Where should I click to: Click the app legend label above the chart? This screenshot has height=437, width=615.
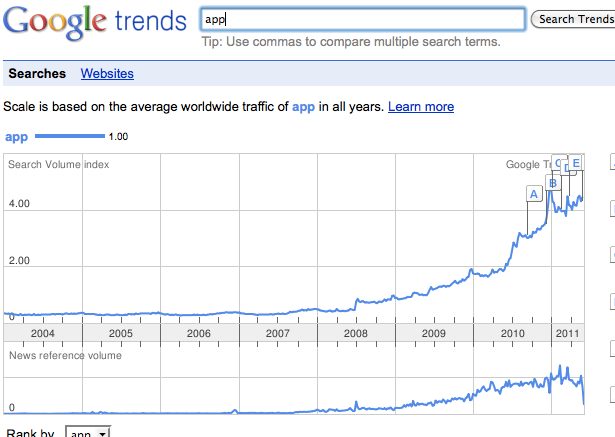(16, 137)
